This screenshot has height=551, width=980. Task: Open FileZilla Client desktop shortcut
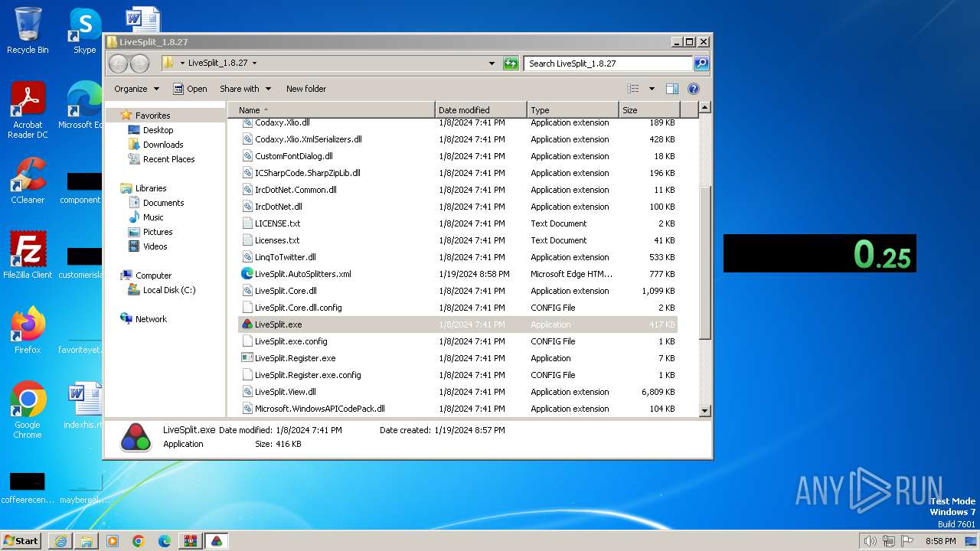(x=28, y=255)
